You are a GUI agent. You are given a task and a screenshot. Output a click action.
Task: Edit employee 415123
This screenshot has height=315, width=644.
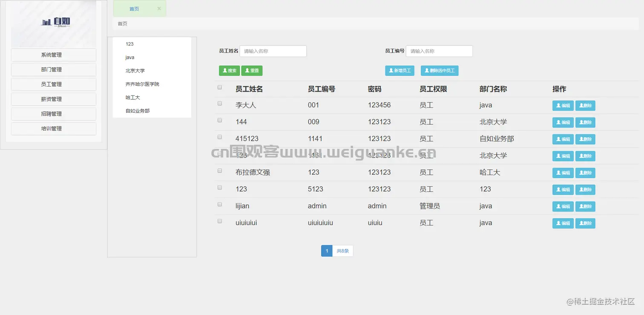tap(563, 139)
